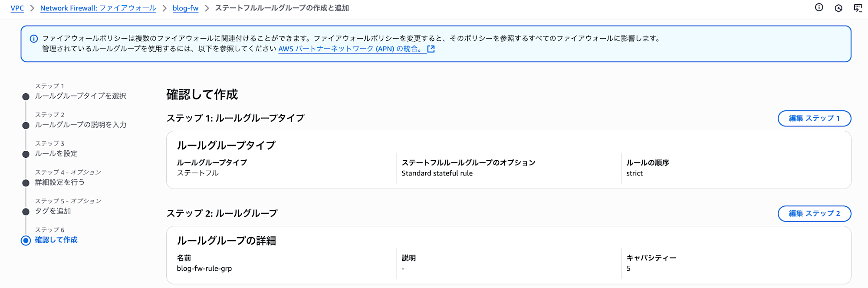Open Network Firewall: ファイアウォール breadcrumb link
The width and height of the screenshot is (868, 288).
pos(98,8)
